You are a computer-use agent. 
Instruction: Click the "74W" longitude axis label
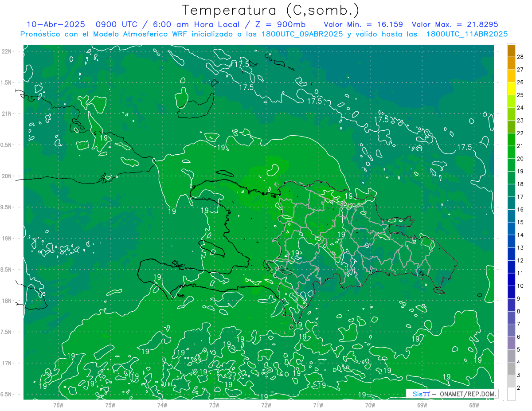162,405
